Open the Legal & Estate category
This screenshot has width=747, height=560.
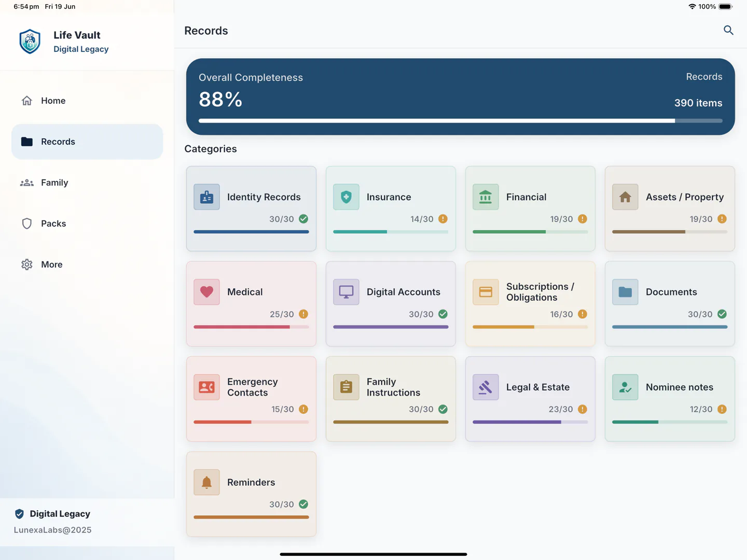point(530,399)
